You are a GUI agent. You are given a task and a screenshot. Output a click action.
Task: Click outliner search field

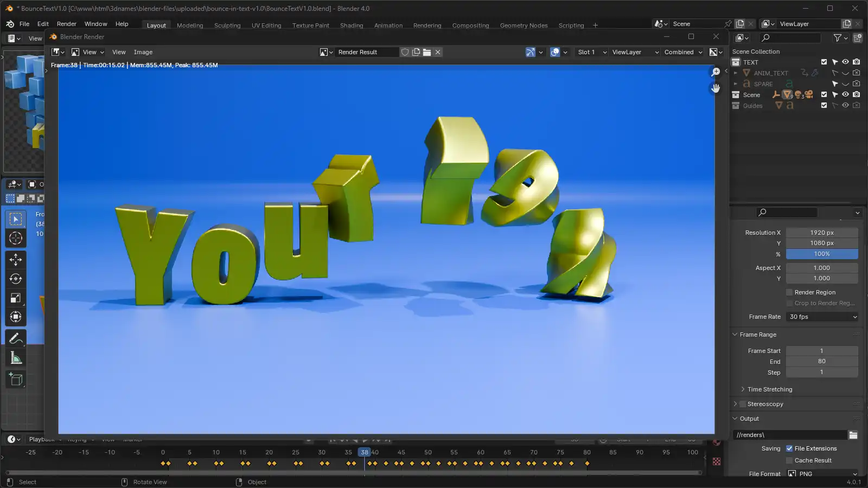click(x=790, y=37)
